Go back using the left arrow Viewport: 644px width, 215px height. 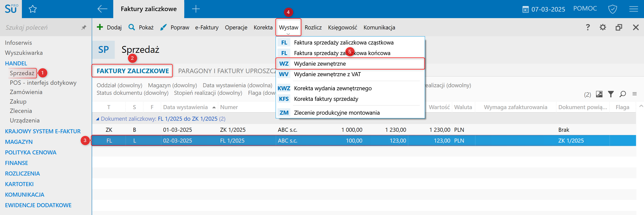(x=102, y=9)
